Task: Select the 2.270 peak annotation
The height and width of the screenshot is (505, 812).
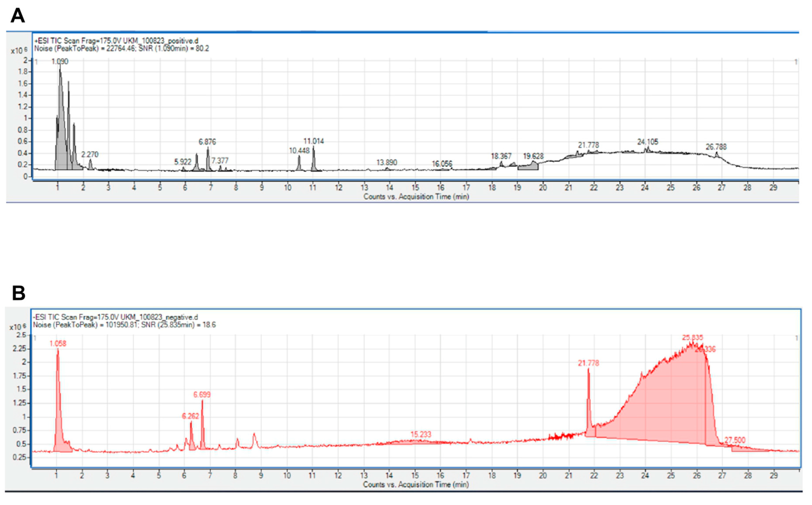Action: (x=90, y=155)
